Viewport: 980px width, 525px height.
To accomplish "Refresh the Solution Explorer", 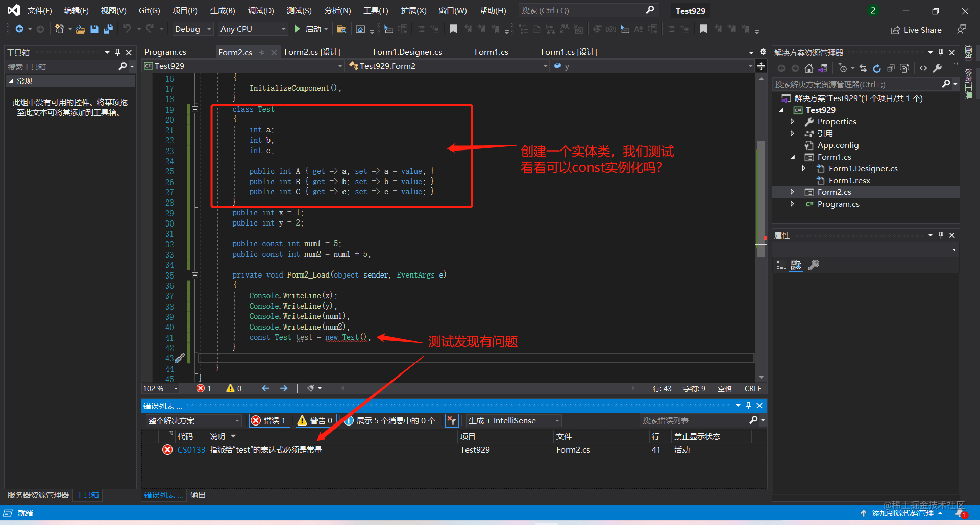I will 877,68.
